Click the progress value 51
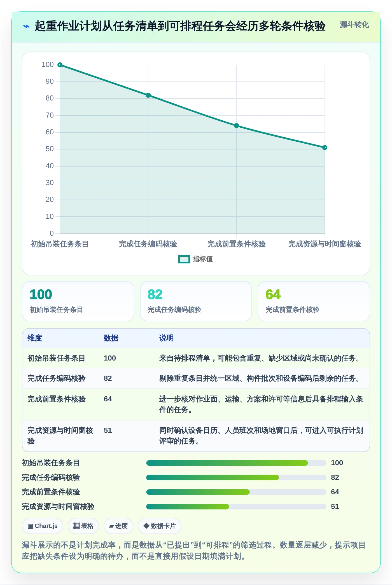This screenshot has width=392, height=585. point(335,507)
